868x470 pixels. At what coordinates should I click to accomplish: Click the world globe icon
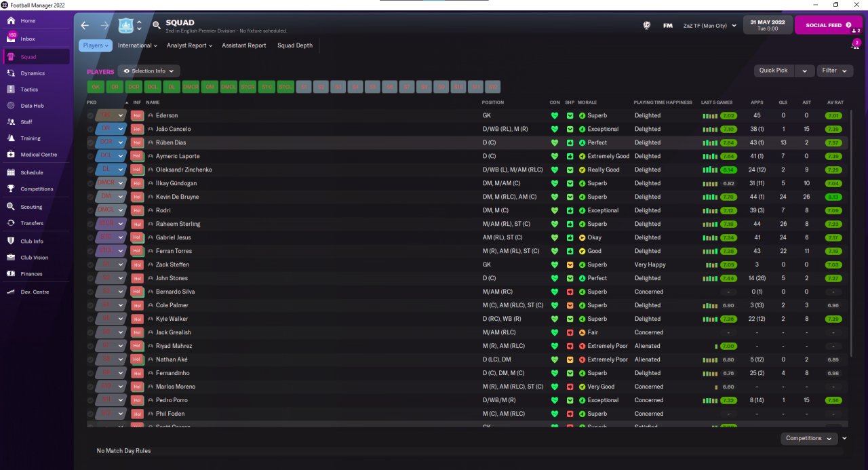pos(647,26)
